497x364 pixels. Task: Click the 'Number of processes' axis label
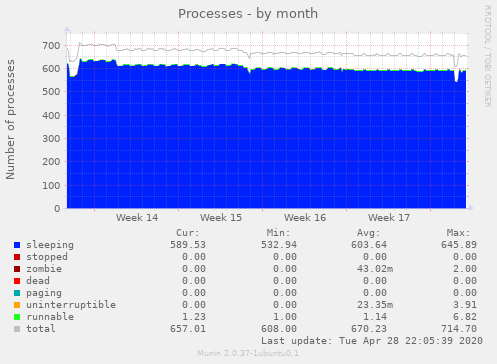pos(10,120)
